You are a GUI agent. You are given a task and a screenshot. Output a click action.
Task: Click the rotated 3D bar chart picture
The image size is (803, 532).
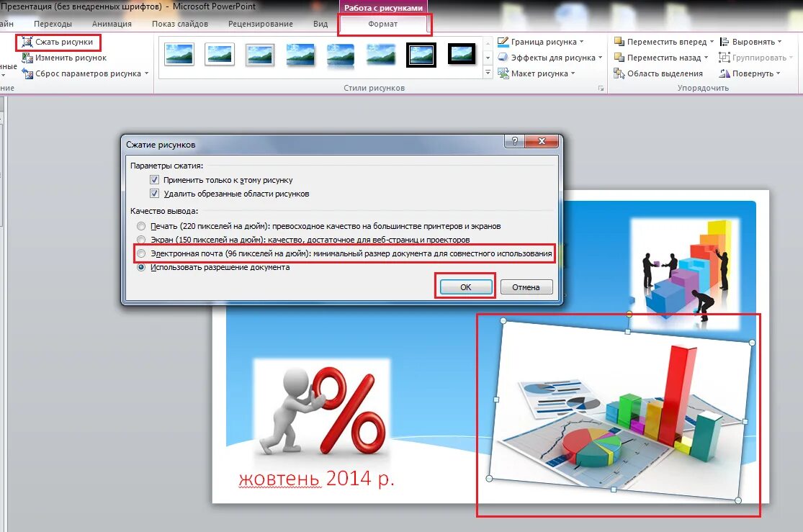pos(621,410)
